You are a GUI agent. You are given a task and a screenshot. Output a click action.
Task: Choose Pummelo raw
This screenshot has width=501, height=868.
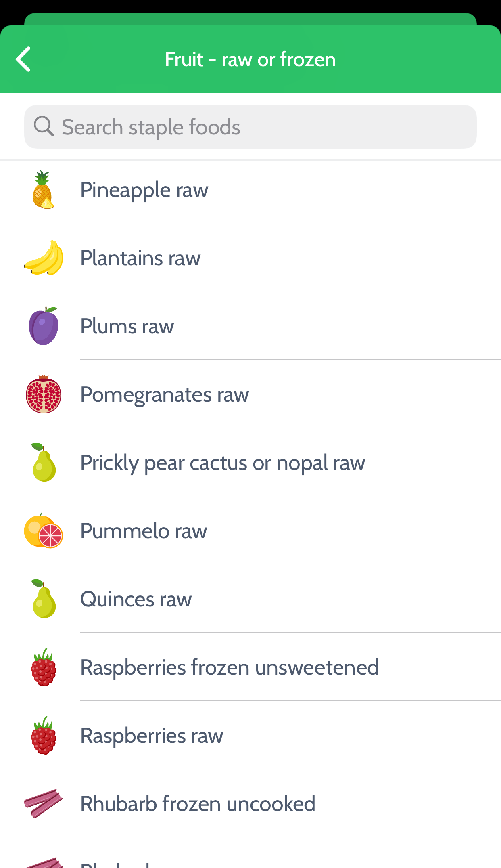point(144,531)
